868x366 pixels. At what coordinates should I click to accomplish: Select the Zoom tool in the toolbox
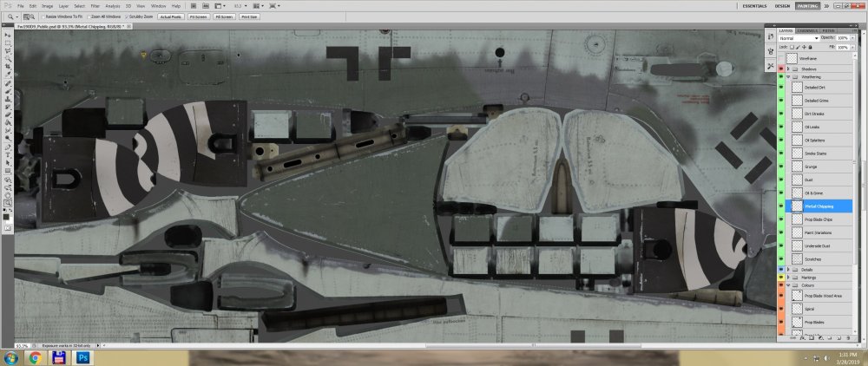click(x=9, y=202)
